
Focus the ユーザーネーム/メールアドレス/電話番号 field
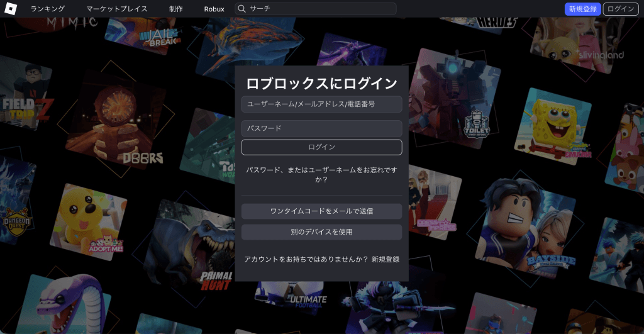321,104
